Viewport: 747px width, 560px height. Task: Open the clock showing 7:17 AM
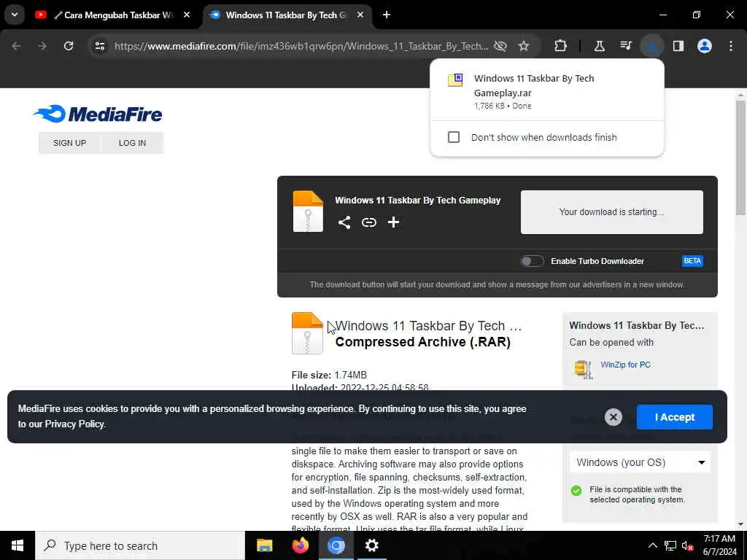[719, 545]
